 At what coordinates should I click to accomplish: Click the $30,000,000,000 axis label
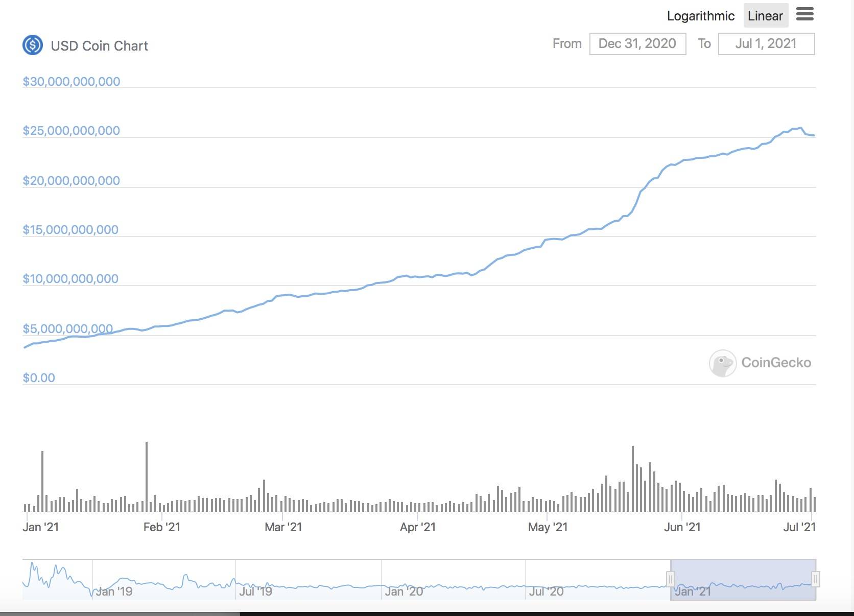tap(72, 82)
